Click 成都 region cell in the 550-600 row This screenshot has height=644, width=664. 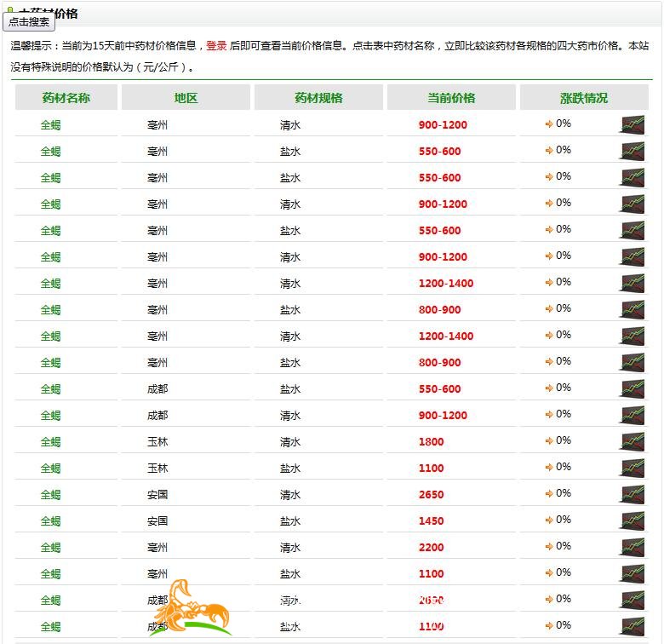157,389
